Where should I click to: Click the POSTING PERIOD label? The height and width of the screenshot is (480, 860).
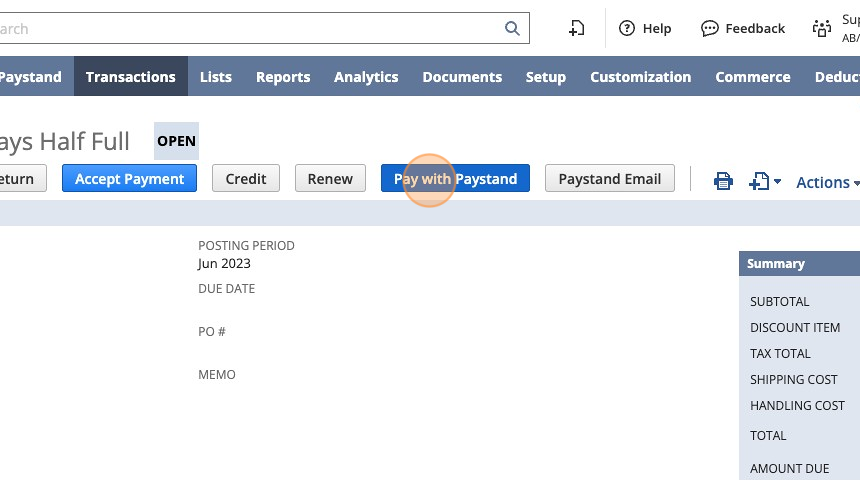click(246, 246)
